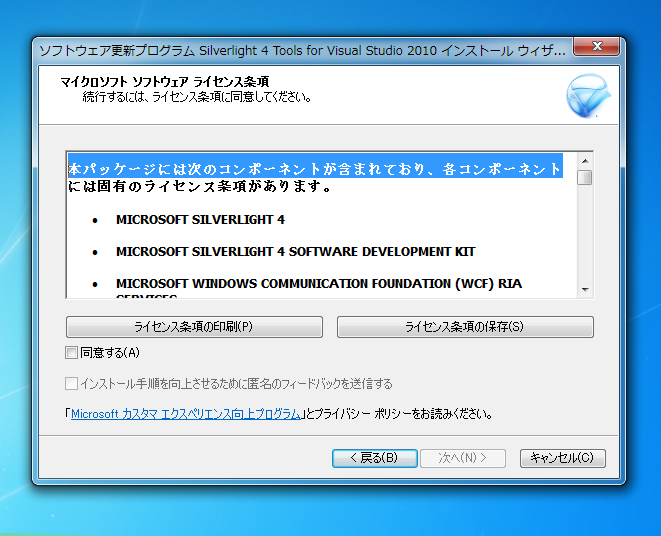Click the 次へ(N) > button
Image resolution: width=661 pixels, height=536 pixels.
tap(463, 458)
